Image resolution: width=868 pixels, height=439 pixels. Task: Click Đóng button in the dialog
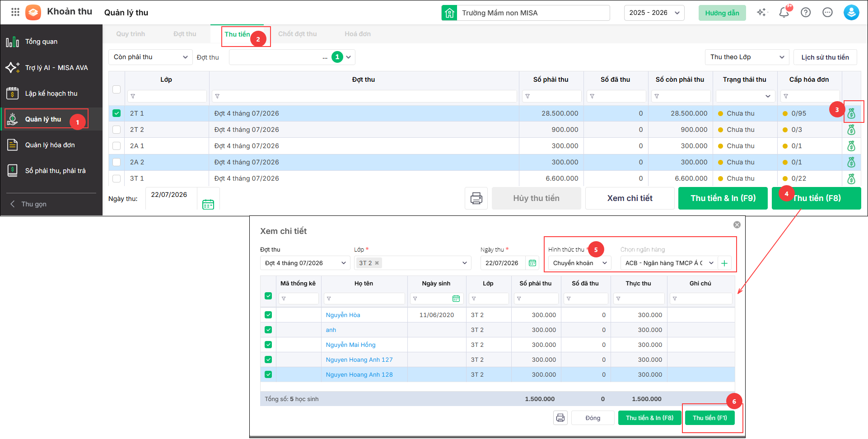[x=593, y=418]
